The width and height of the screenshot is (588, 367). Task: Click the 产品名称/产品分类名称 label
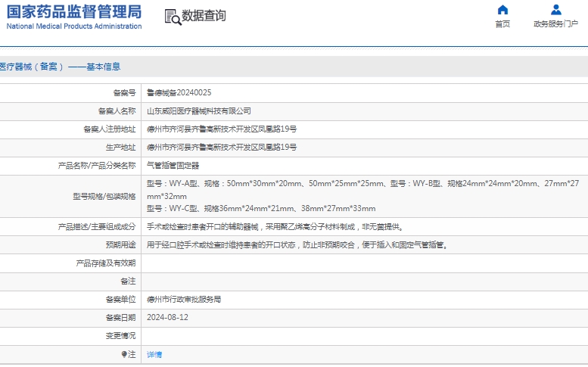click(x=97, y=165)
